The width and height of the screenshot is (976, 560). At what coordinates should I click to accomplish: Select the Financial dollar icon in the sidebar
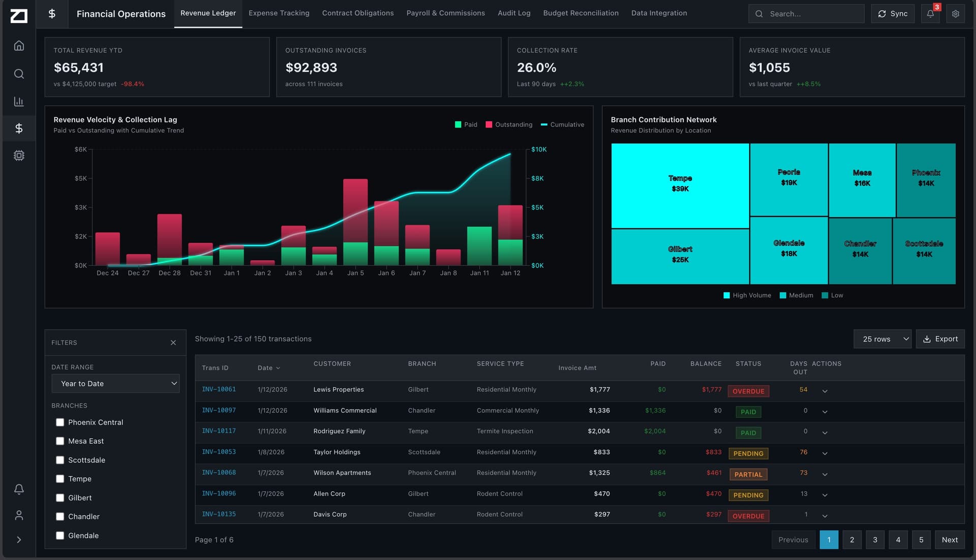19,128
